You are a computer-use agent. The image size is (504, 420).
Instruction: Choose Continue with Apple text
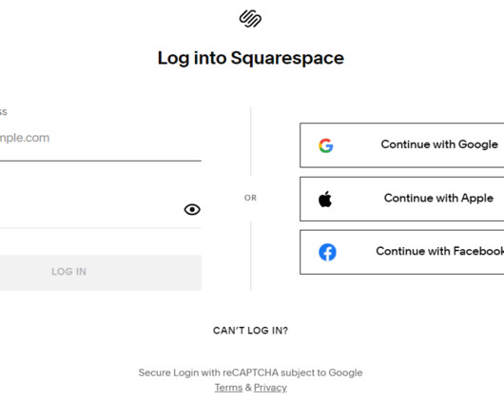pos(438,198)
